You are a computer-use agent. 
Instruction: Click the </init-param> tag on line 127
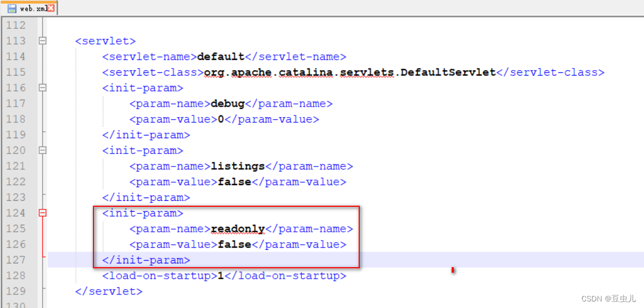point(146,260)
